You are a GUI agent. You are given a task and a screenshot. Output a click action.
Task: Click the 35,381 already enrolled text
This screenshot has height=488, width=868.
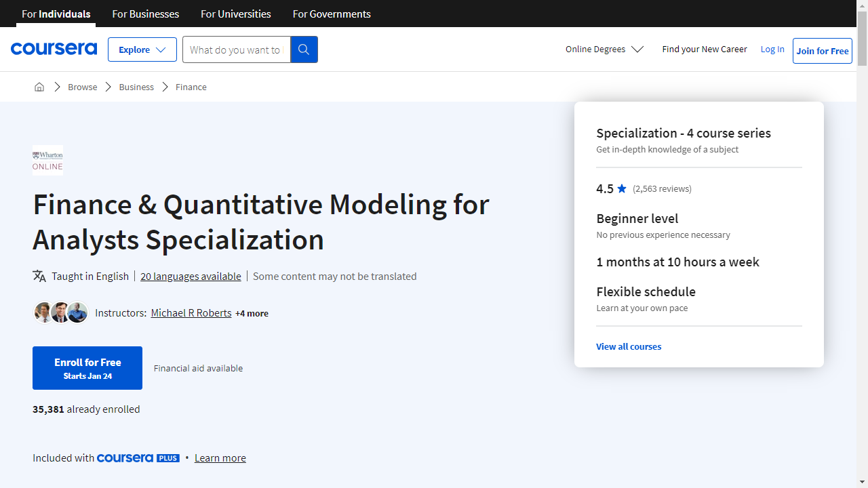click(86, 409)
